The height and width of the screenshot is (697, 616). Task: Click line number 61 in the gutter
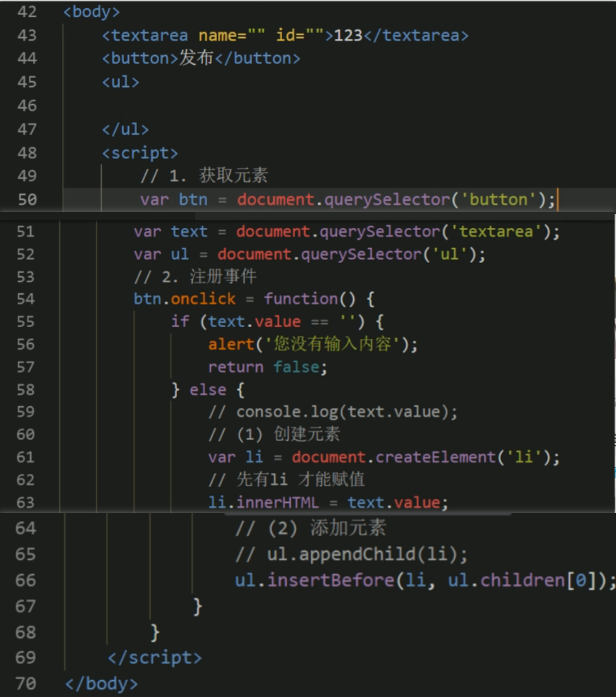tap(25, 458)
